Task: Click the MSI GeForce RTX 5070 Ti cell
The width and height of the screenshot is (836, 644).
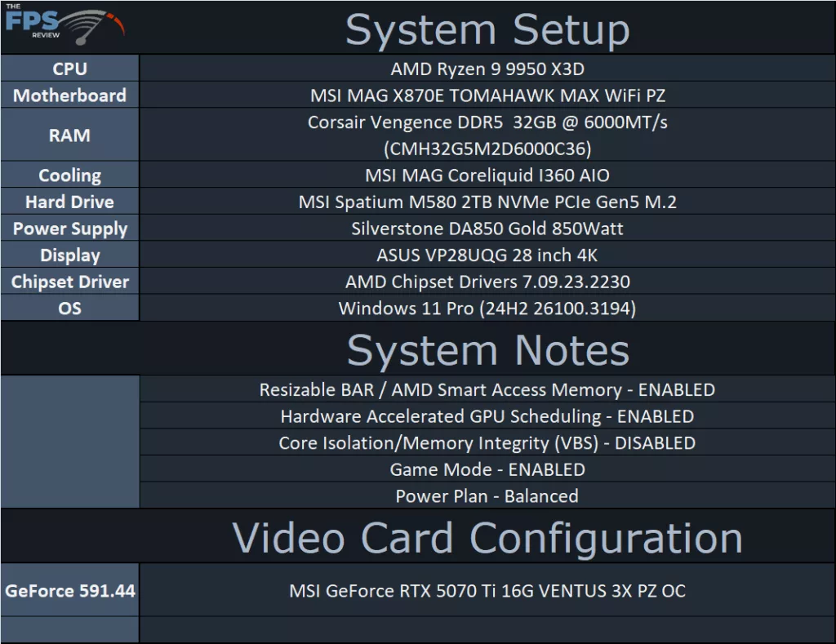Action: [x=487, y=590]
